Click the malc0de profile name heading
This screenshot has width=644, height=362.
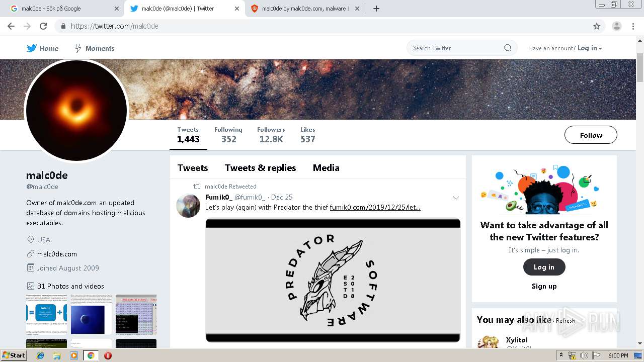(47, 175)
